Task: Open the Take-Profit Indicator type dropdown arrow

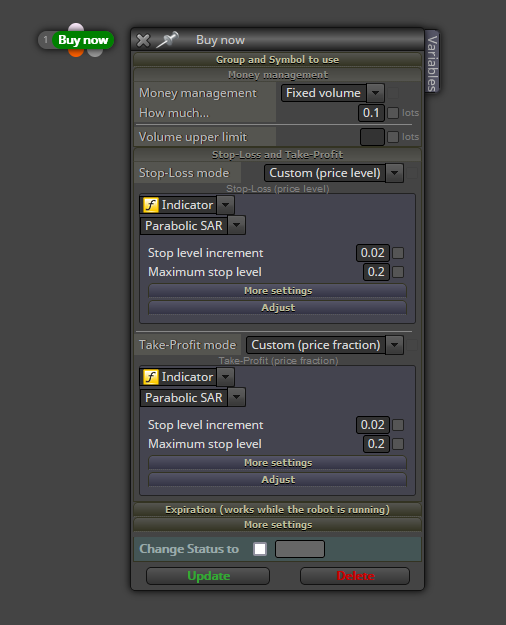Action: (225, 377)
